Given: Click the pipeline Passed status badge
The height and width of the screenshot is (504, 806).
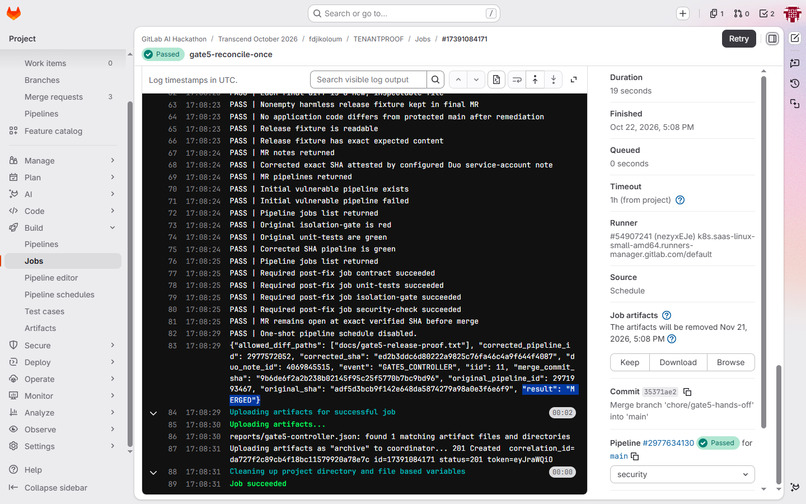Looking at the screenshot, I should point(718,443).
